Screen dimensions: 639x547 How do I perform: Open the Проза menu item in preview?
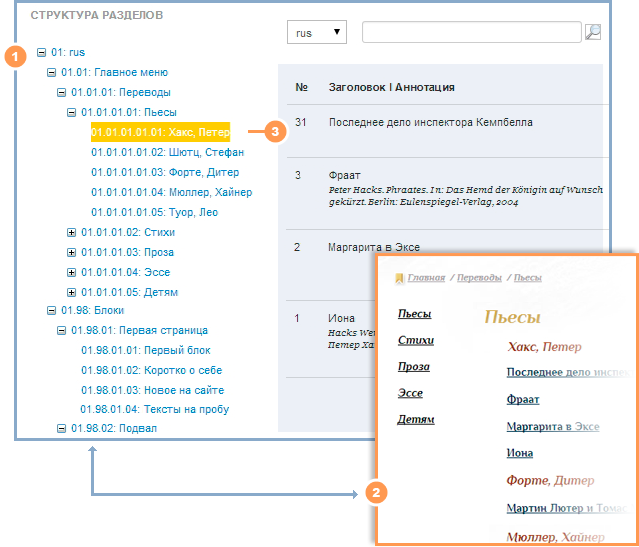(x=415, y=367)
